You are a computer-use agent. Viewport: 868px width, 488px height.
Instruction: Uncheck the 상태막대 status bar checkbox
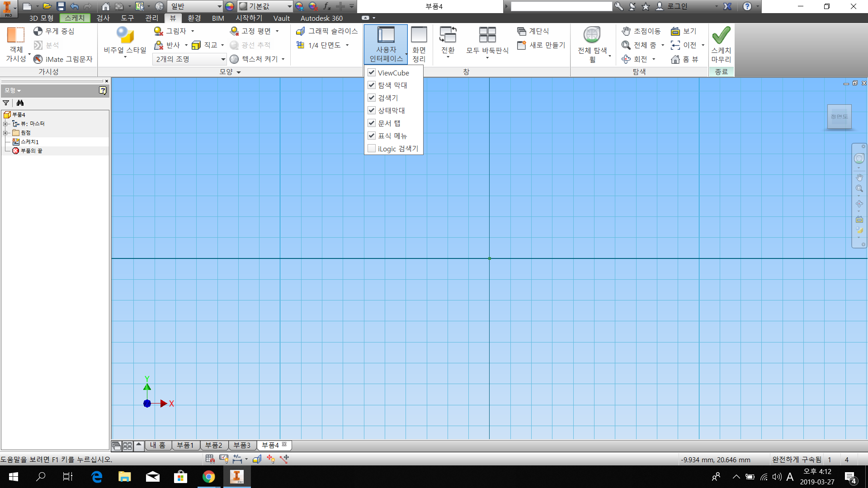[x=372, y=110]
